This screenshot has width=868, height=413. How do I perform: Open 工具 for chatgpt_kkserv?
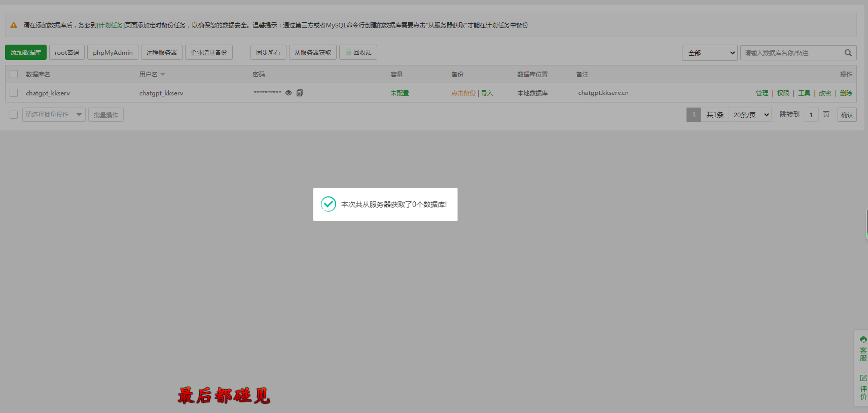804,93
